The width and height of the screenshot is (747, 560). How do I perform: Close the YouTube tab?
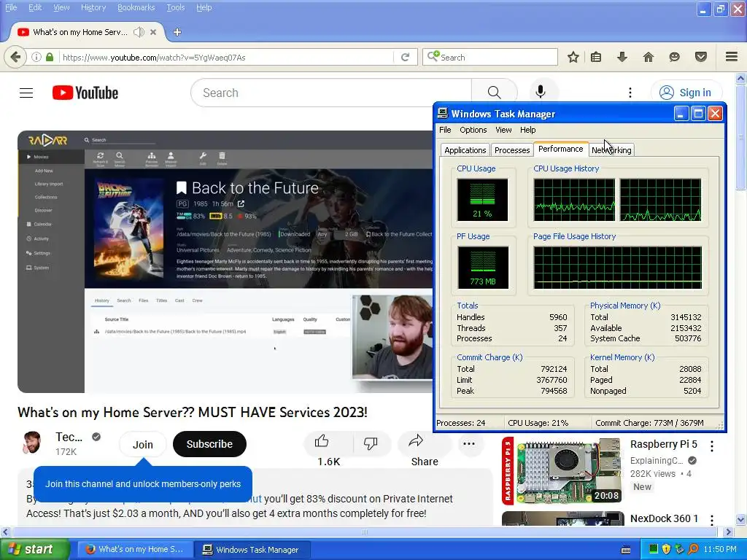click(x=153, y=32)
